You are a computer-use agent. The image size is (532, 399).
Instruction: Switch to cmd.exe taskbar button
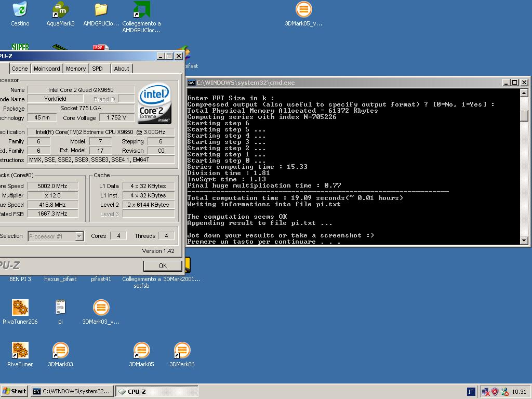pos(72,392)
